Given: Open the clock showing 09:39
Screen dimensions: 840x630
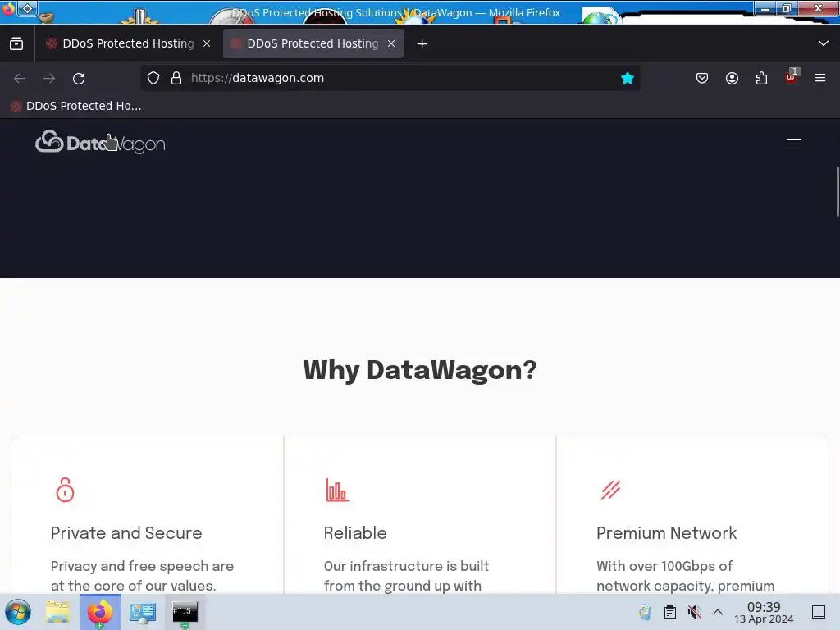Looking at the screenshot, I should 764,612.
